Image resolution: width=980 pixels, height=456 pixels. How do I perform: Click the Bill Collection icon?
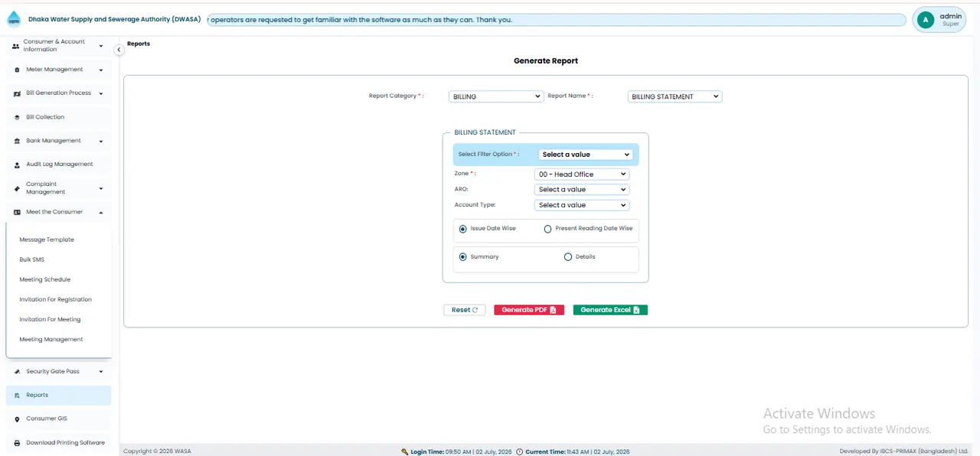click(x=17, y=117)
